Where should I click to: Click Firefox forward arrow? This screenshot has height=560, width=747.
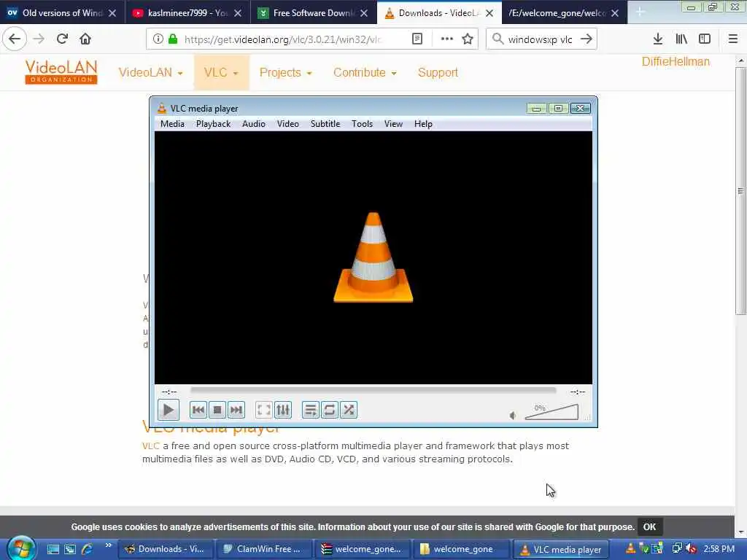tap(39, 39)
